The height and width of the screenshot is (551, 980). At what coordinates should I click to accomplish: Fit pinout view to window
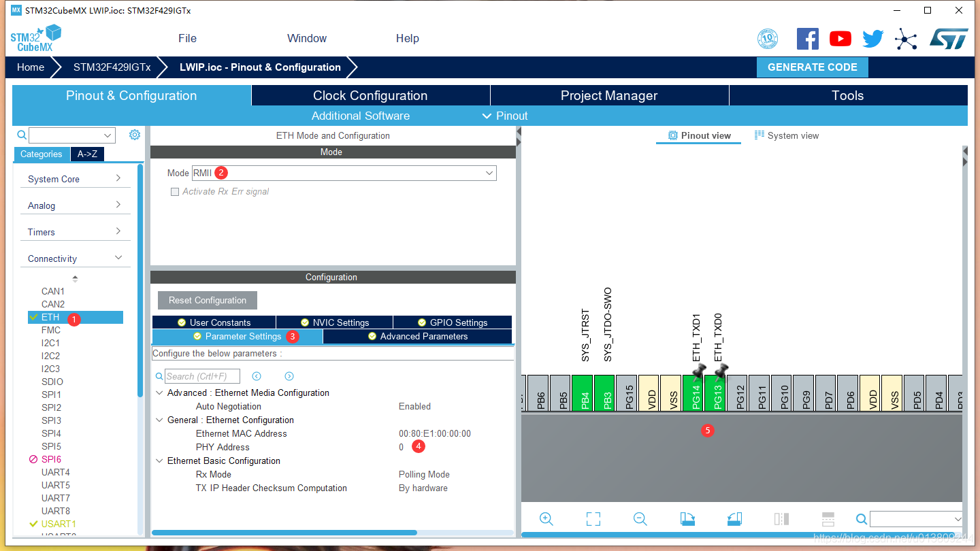click(593, 519)
